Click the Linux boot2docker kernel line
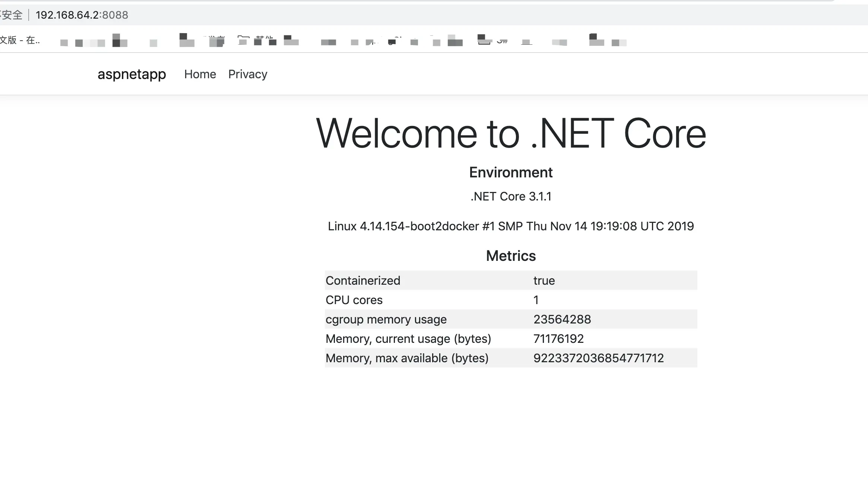 [511, 226]
